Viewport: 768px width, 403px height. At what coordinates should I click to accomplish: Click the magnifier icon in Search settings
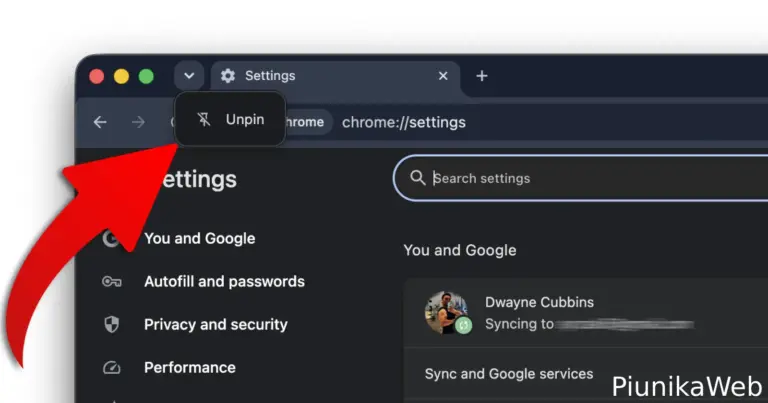point(417,178)
